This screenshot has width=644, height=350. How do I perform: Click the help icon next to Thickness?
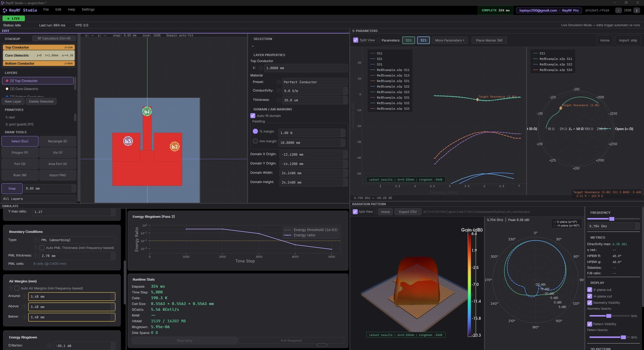pyautogui.click(x=278, y=100)
